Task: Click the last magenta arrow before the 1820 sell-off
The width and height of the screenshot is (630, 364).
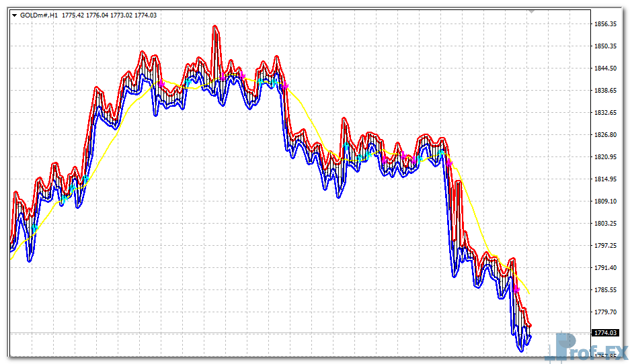Action: point(448,162)
